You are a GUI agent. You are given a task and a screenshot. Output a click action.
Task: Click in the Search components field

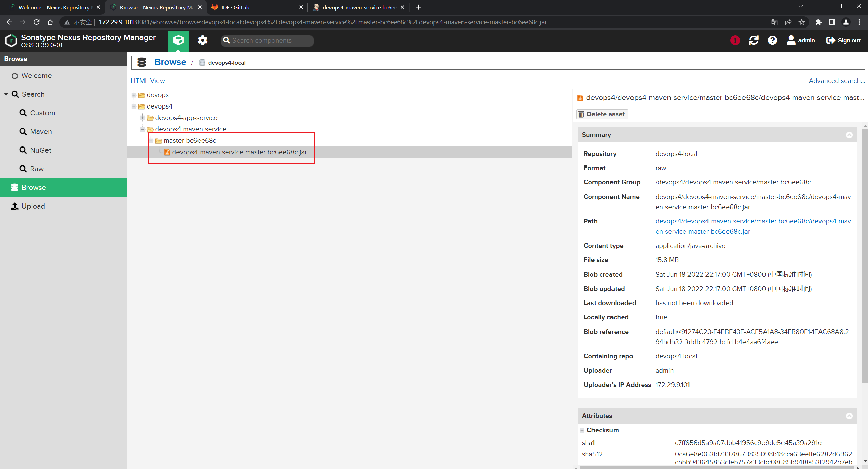pos(267,41)
